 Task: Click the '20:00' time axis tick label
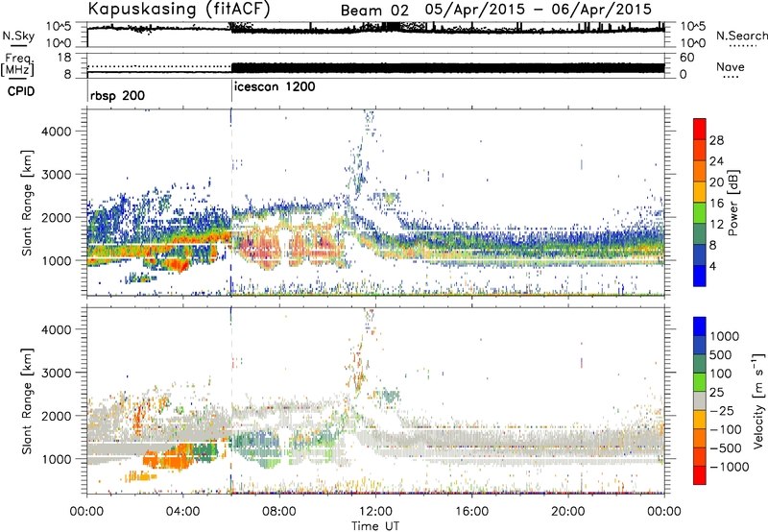click(x=567, y=512)
